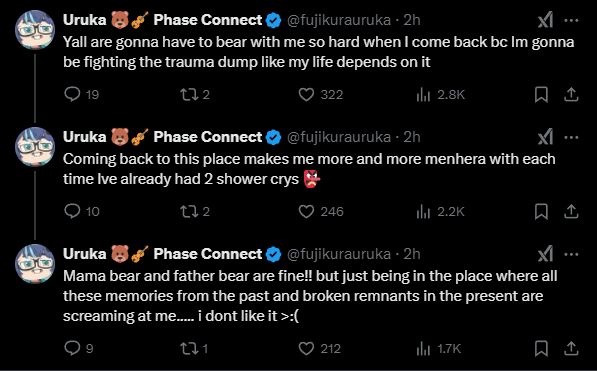Open Grok icon on first tweet
The image size is (597, 371).
[545, 20]
